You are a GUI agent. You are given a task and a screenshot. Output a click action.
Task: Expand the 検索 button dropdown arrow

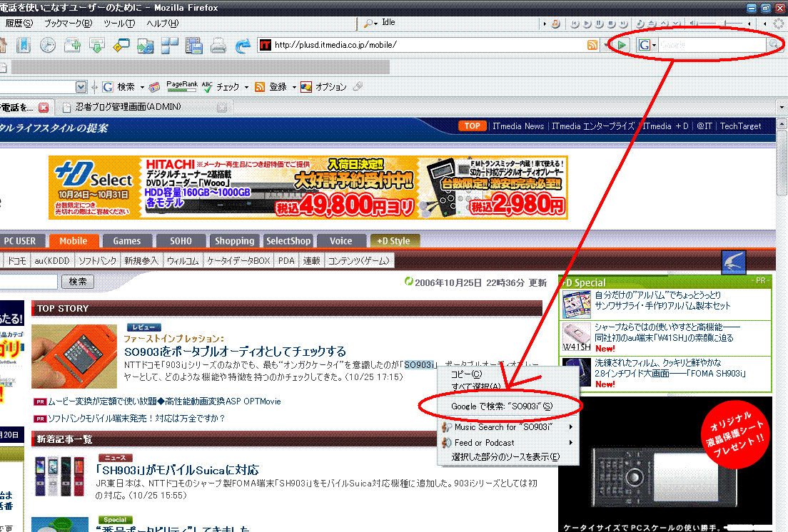pyautogui.click(x=142, y=87)
